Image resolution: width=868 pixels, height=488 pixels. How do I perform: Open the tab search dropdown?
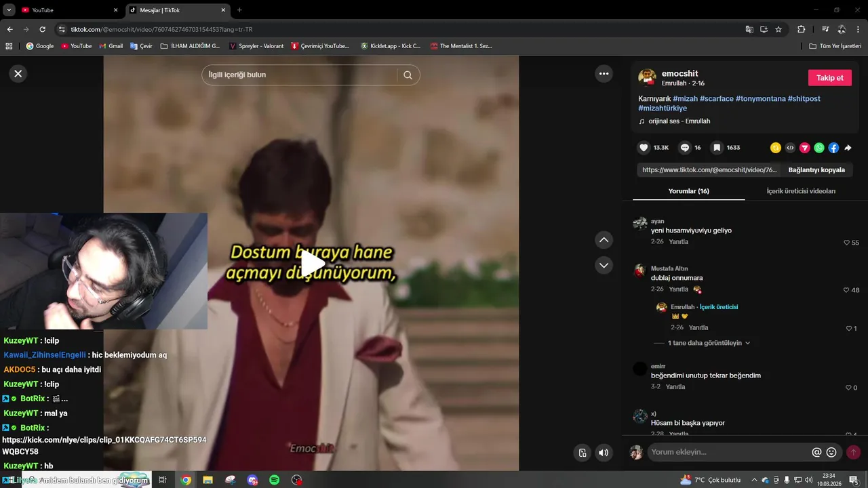point(9,10)
